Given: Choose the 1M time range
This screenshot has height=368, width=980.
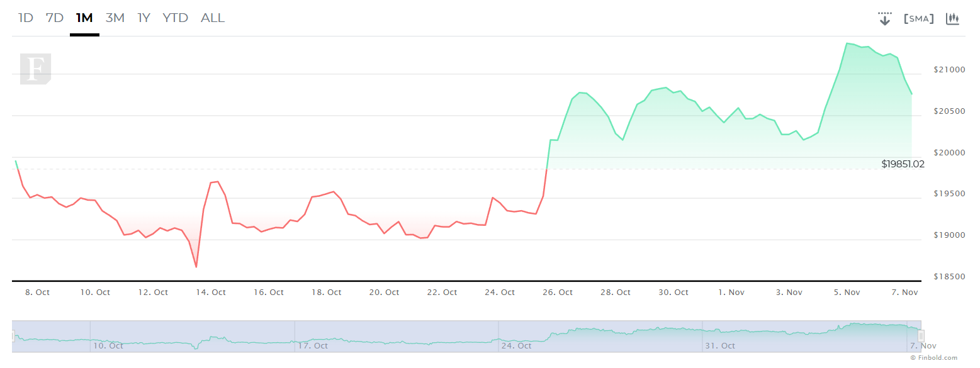Looking at the screenshot, I should pos(84,18).
